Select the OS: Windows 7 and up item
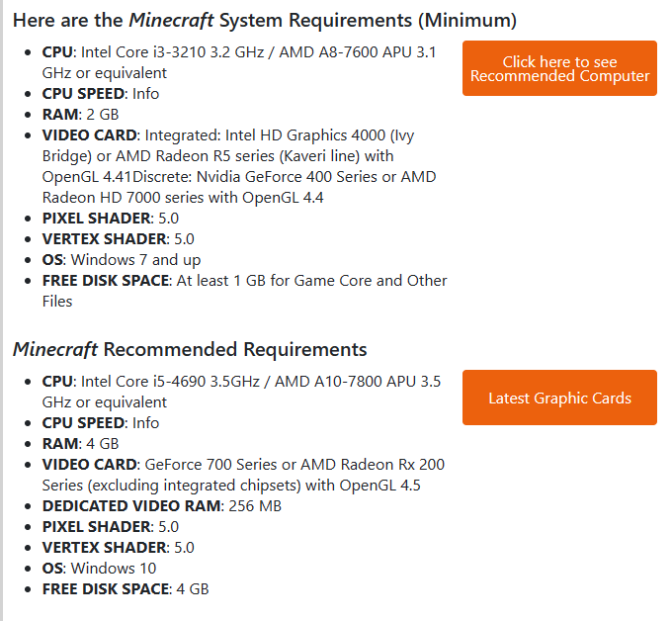 coord(121,260)
